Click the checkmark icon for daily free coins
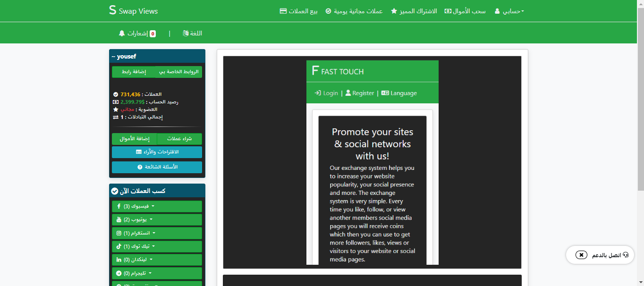This screenshot has width=644, height=286. (329, 11)
